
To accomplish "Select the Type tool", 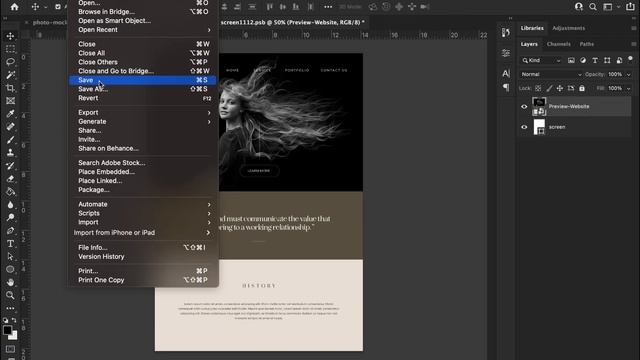I will click(x=10, y=244).
